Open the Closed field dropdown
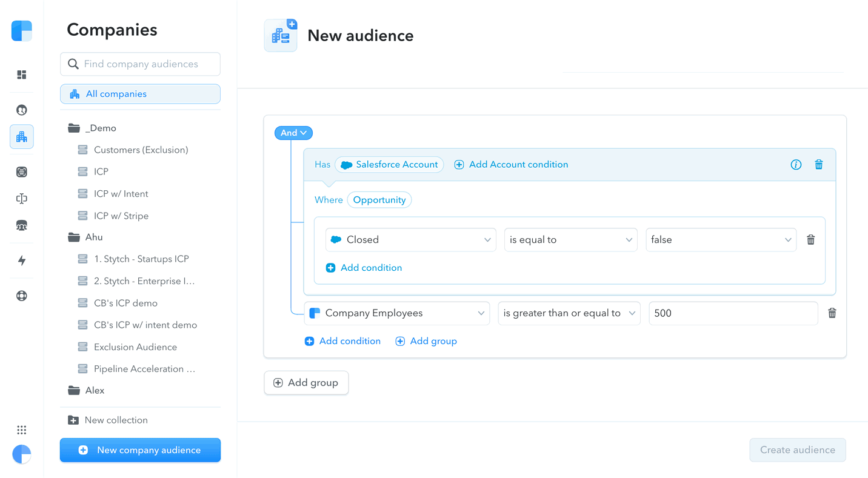 point(410,240)
